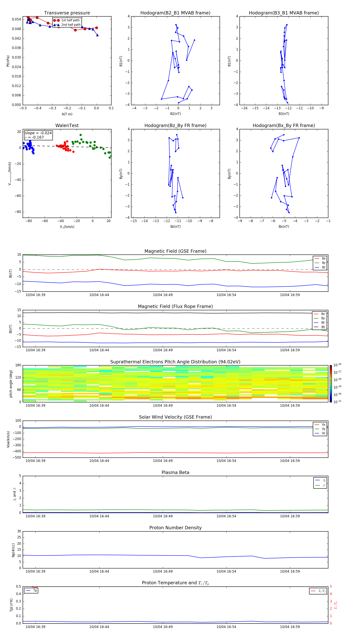This screenshot has width=351, height=644.
Task: Click the 10^-26 colorbar label
Action: coord(337,365)
